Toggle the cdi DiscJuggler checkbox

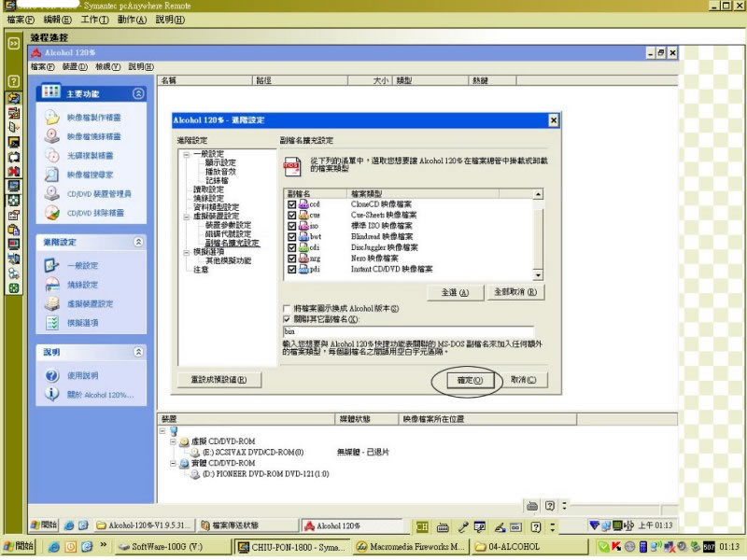291,247
